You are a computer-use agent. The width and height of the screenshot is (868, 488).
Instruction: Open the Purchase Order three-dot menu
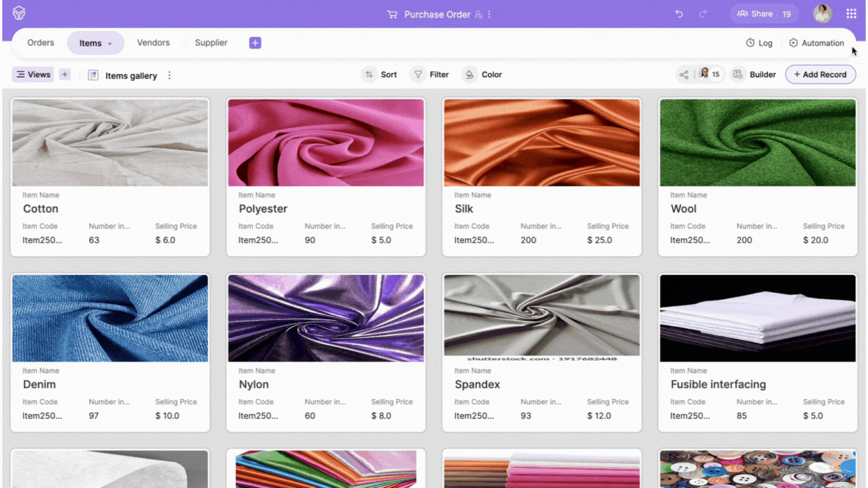pyautogui.click(x=489, y=14)
